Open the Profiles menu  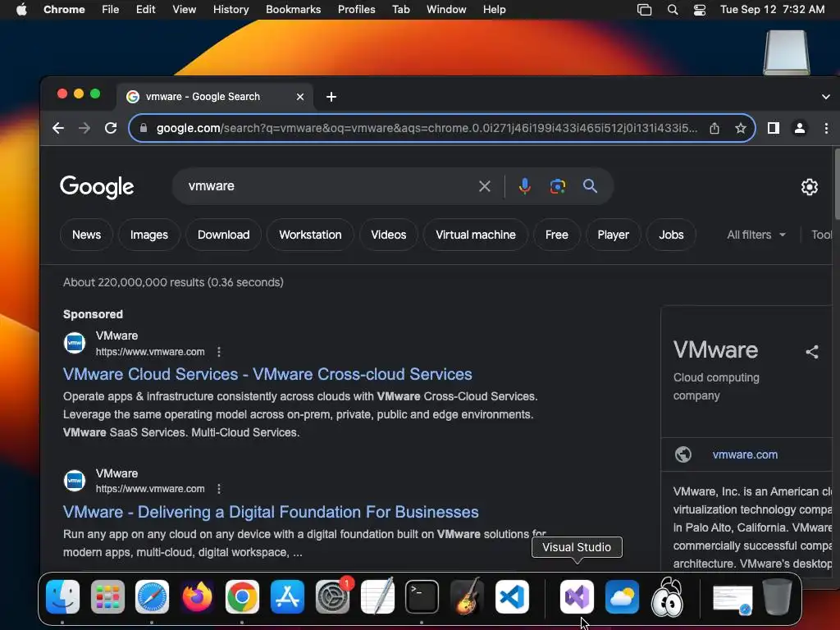[x=356, y=10]
